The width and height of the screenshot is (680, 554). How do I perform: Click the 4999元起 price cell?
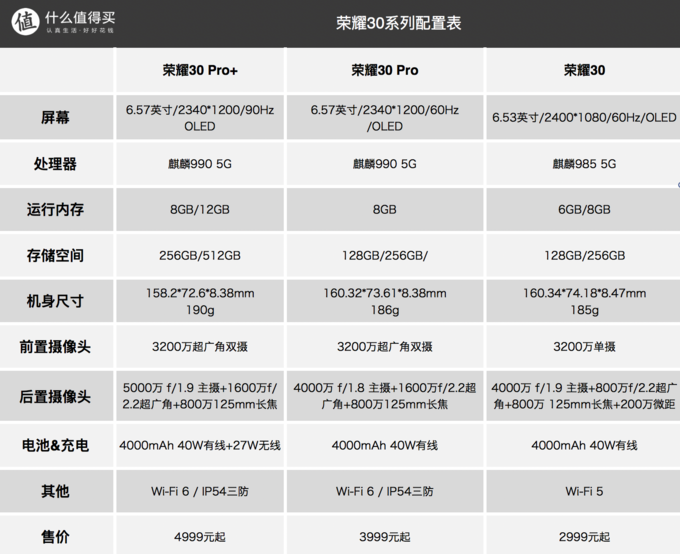(200, 537)
